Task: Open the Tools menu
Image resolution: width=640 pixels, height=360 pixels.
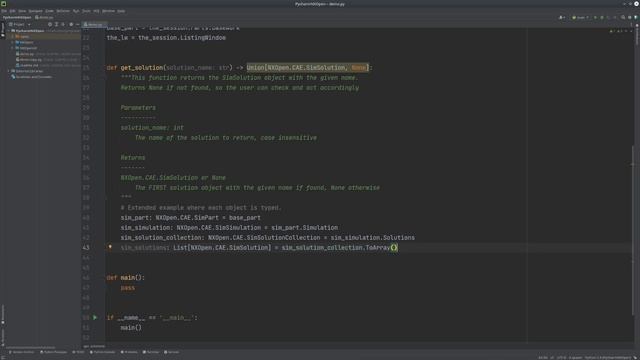Action: (x=86, y=11)
